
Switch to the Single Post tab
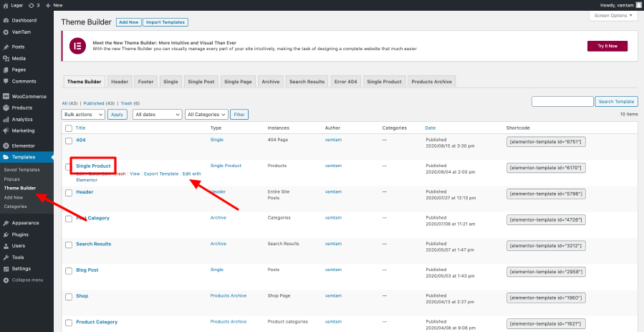tap(201, 82)
